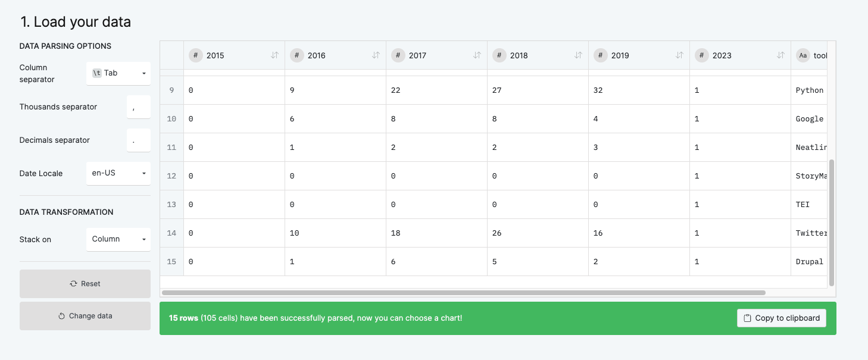This screenshot has height=360, width=868.
Task: Click the clipboard icon in Copy to clipboard
Action: pyautogui.click(x=747, y=318)
